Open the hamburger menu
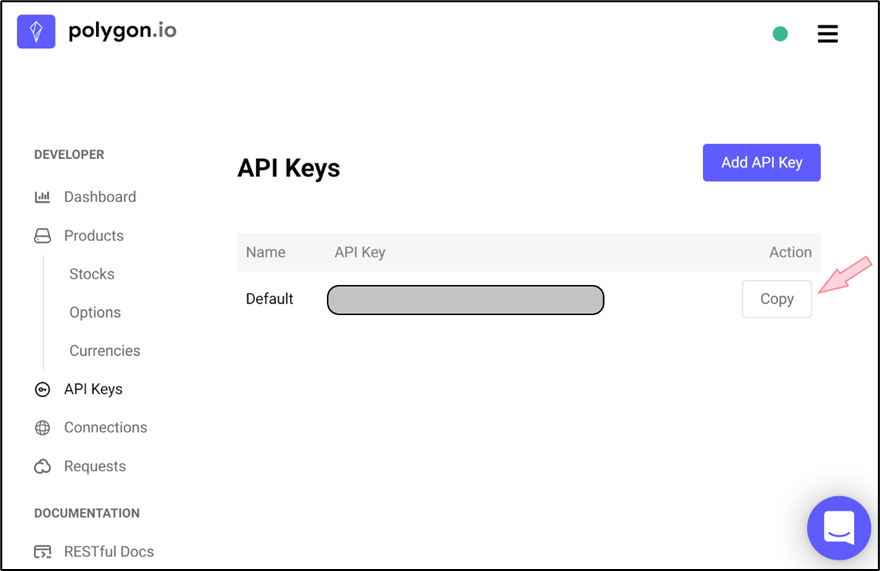The height and width of the screenshot is (571, 880). (827, 34)
